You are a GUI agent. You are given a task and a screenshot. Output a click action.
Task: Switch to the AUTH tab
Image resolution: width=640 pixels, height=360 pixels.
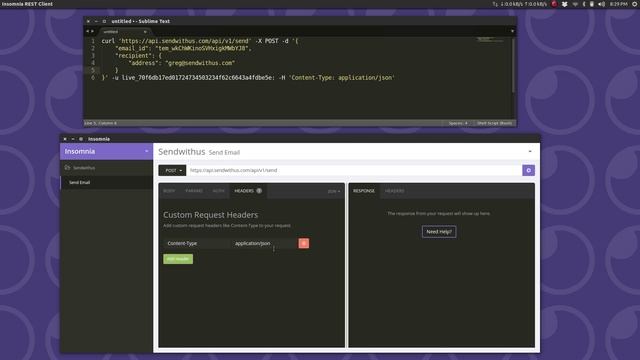coord(218,191)
